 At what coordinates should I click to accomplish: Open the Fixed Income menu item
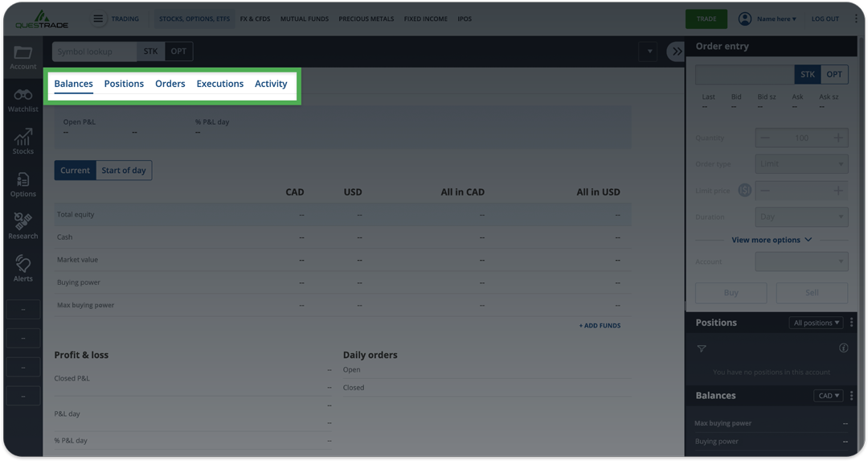[x=426, y=19]
